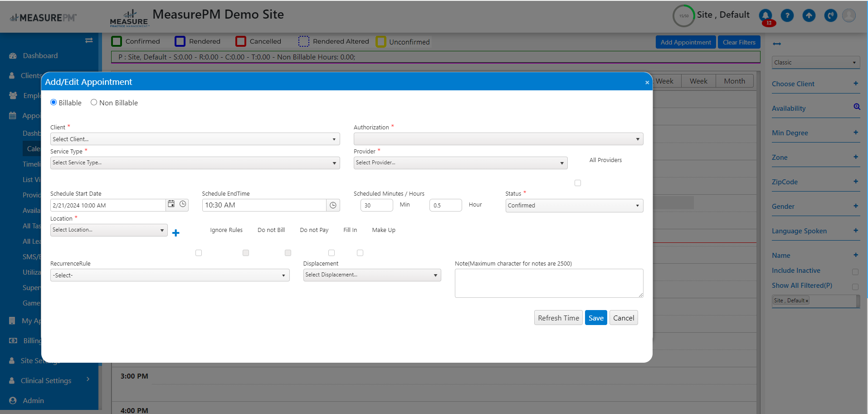Click the red Cancelled legend swatch

point(241,41)
